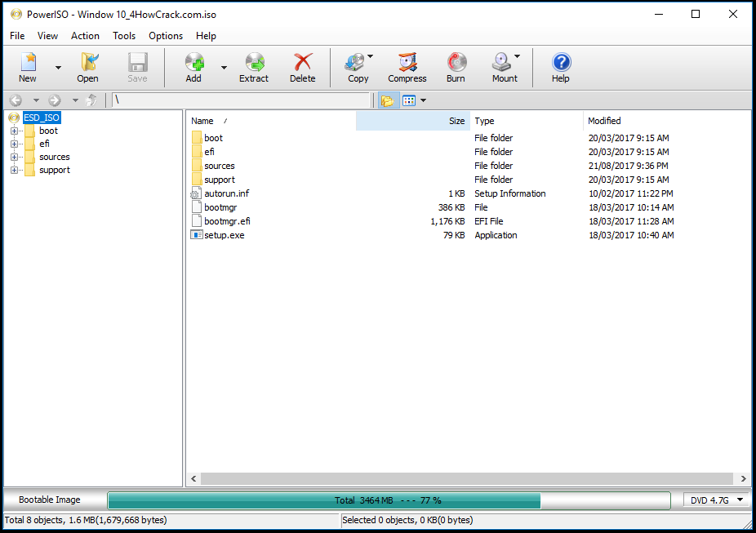The image size is (756, 533).
Task: Expand the support folder in tree
Action: pos(15,170)
